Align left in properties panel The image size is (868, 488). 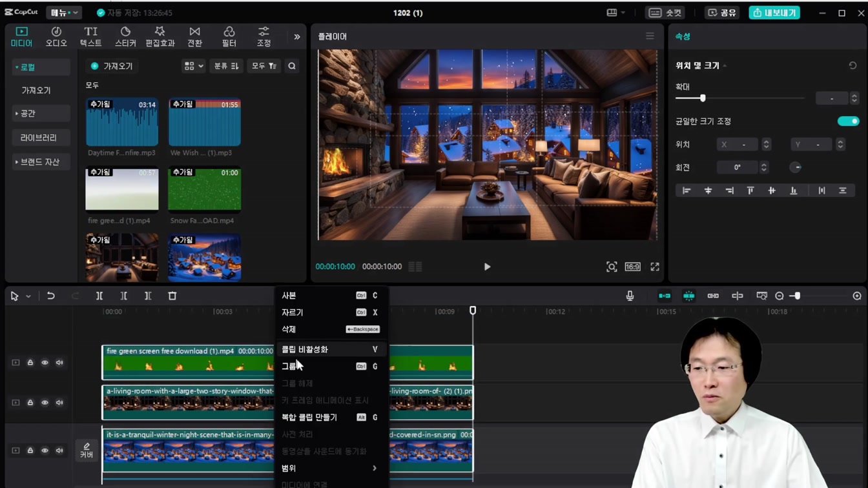click(687, 190)
